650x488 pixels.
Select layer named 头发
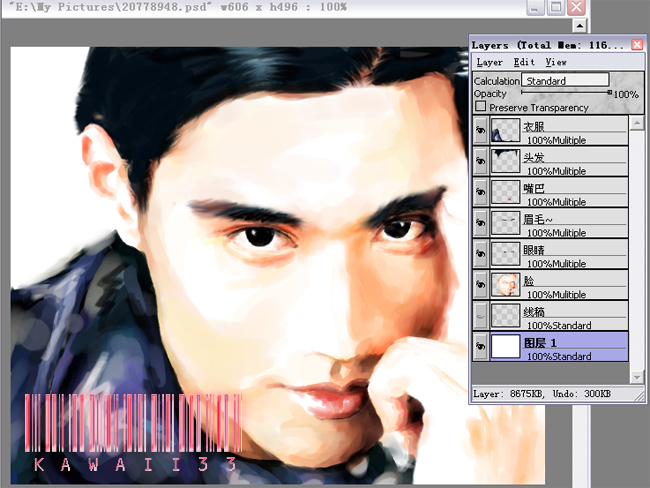pos(534,158)
